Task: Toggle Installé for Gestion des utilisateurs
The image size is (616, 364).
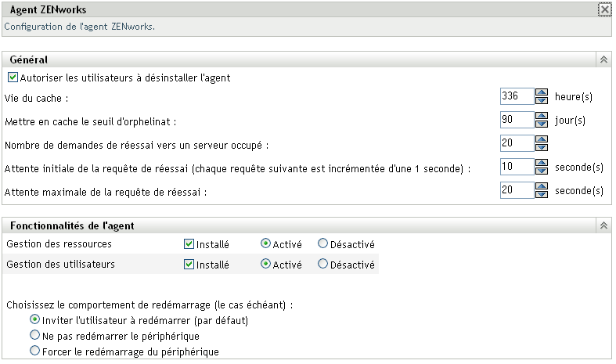Action: point(188,265)
